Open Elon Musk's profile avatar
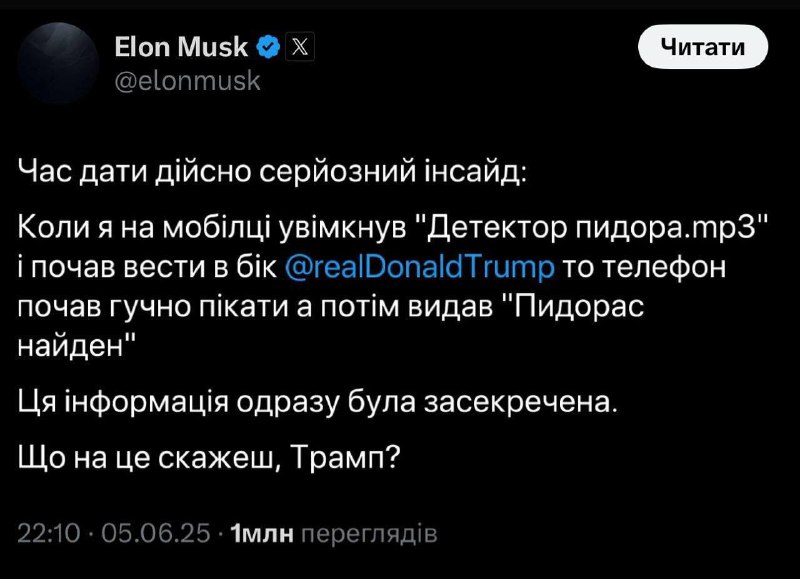800x579 pixels. click(58, 63)
